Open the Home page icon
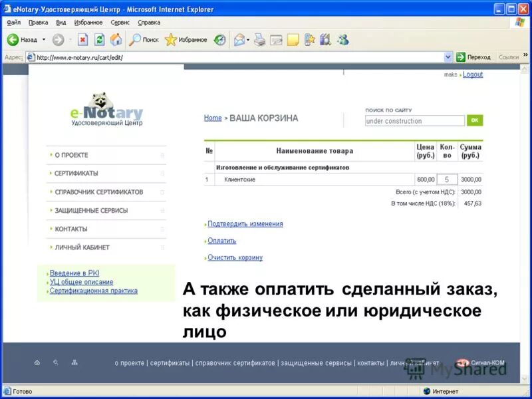The image size is (532, 399). click(x=115, y=39)
